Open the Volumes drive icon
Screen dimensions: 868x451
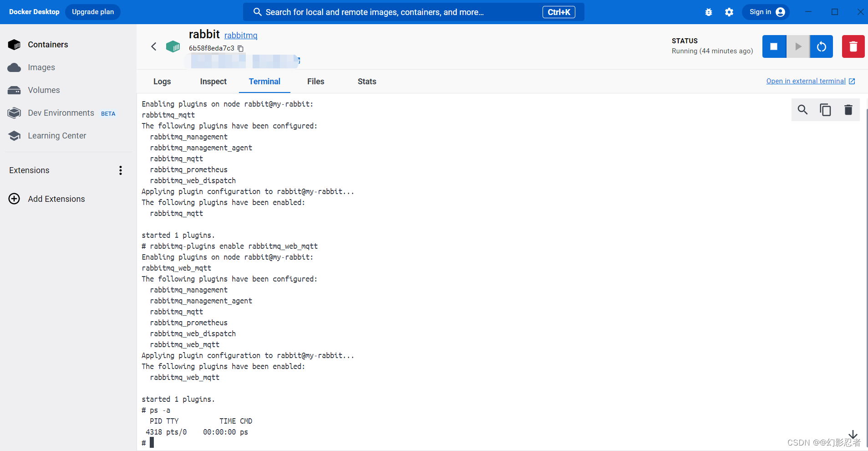[x=14, y=90]
